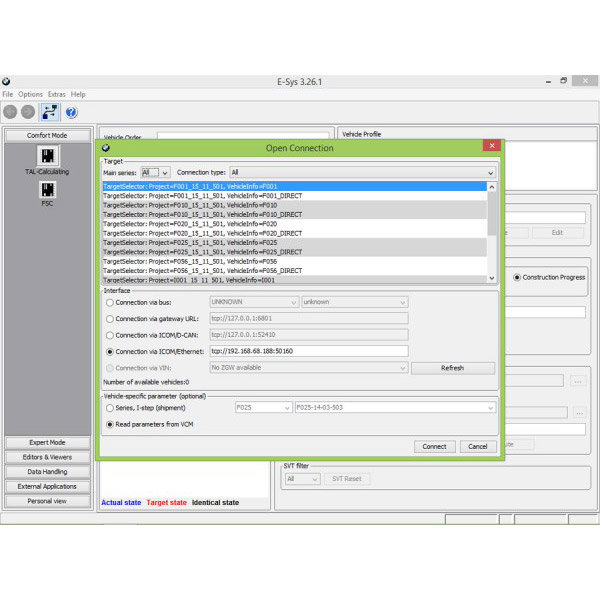Click the forward arrow toolbar icon
This screenshot has height=600, width=600.
click(28, 112)
